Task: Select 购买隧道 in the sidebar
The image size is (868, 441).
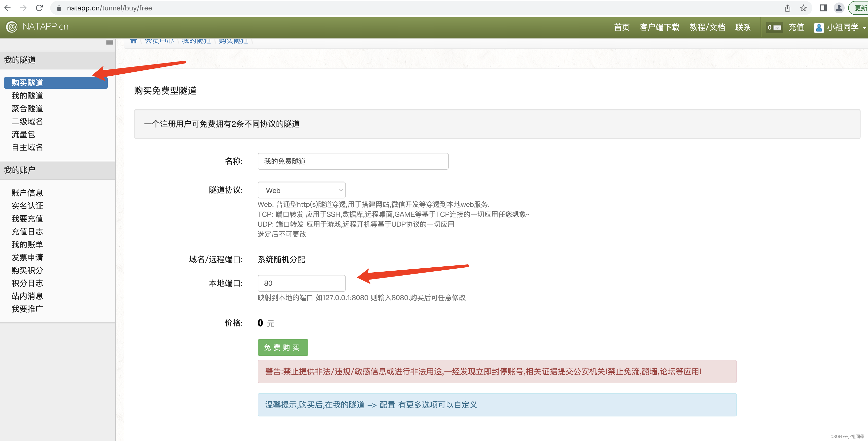Action: click(56, 83)
